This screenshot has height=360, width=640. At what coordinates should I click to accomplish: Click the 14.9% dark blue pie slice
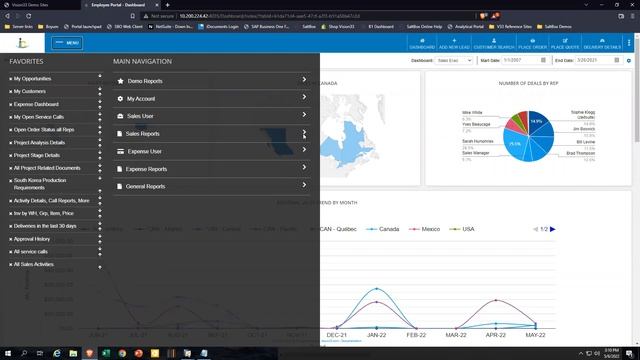[x=537, y=121]
